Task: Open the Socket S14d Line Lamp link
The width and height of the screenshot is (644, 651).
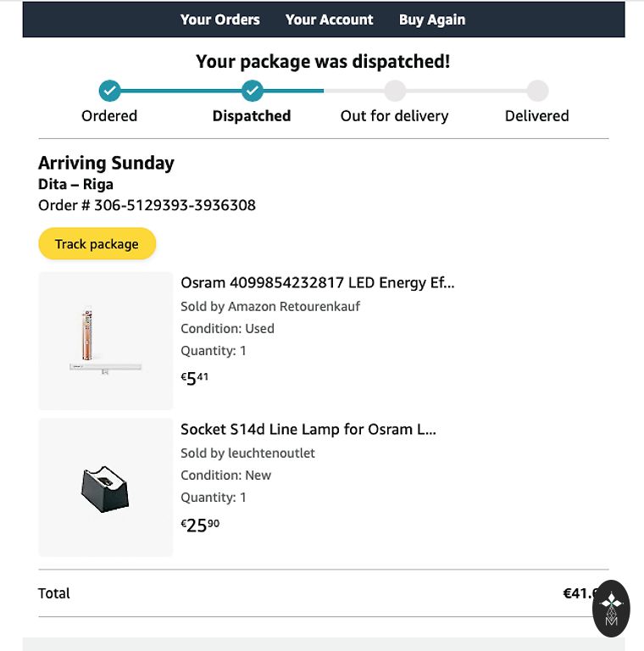Action: coord(308,430)
